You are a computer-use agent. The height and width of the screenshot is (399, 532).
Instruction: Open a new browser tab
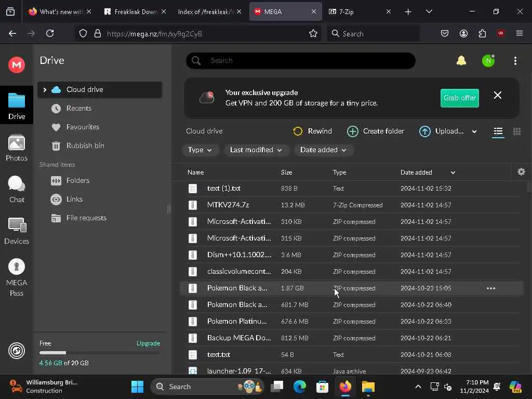point(408,12)
